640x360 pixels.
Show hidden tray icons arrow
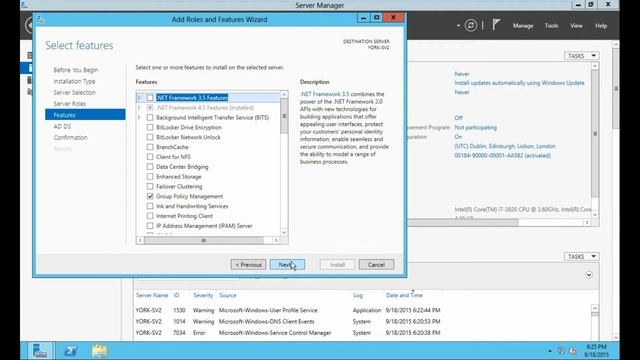tap(549, 351)
